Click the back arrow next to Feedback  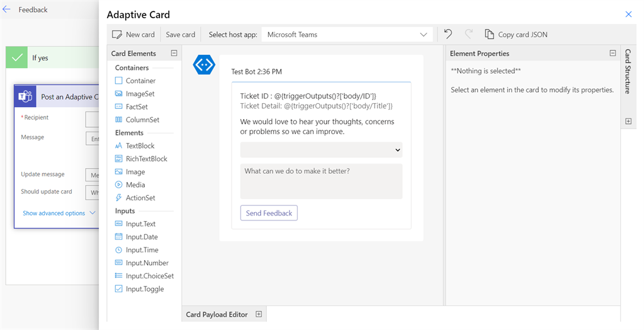coord(7,9)
